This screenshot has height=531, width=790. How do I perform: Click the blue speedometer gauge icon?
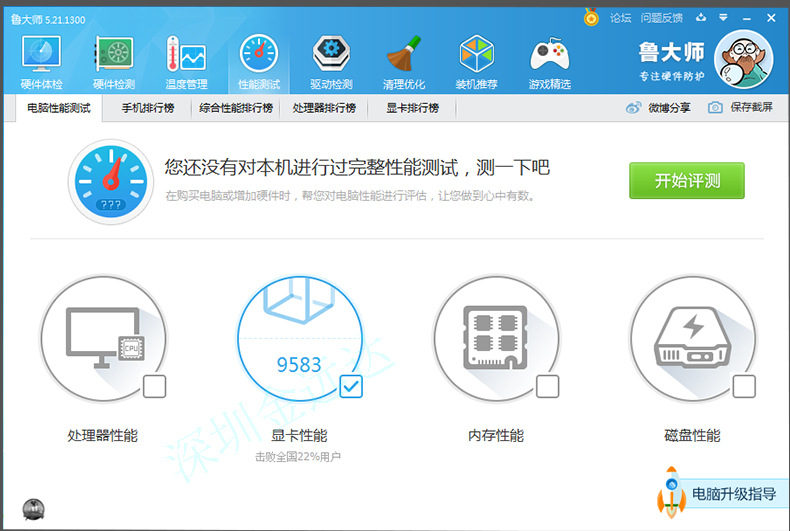(x=111, y=182)
